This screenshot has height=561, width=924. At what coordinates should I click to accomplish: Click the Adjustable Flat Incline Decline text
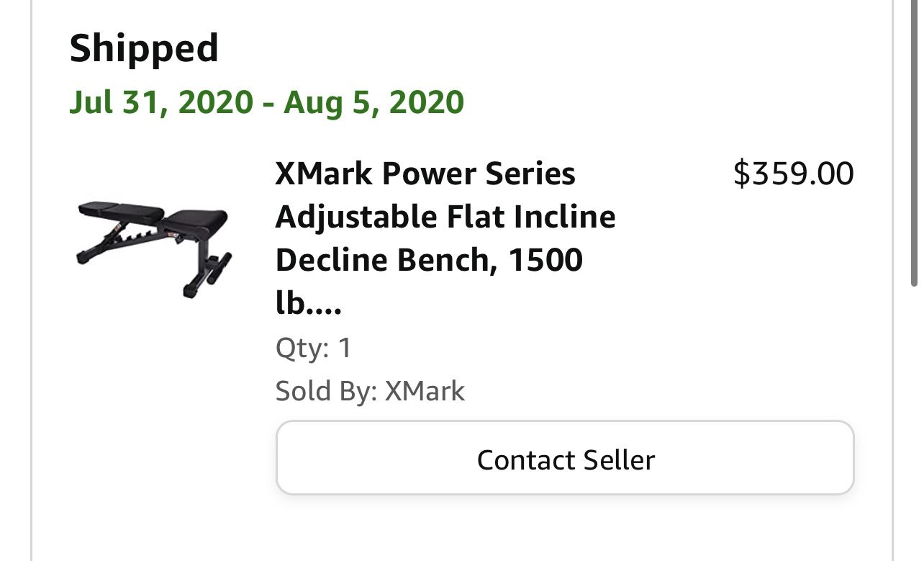tap(445, 216)
